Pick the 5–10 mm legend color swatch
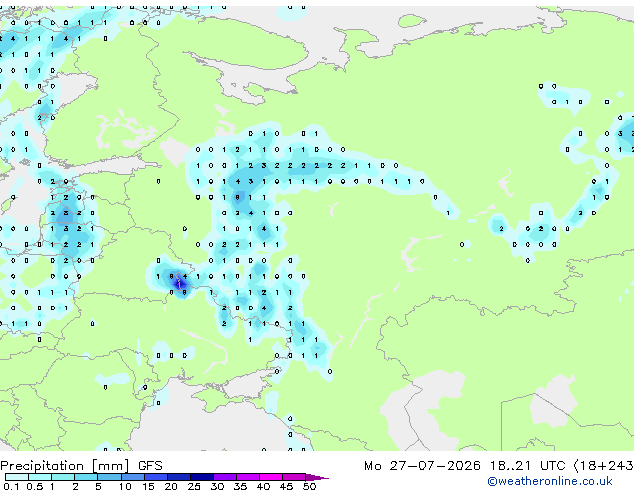The image size is (634, 490). [x=109, y=477]
